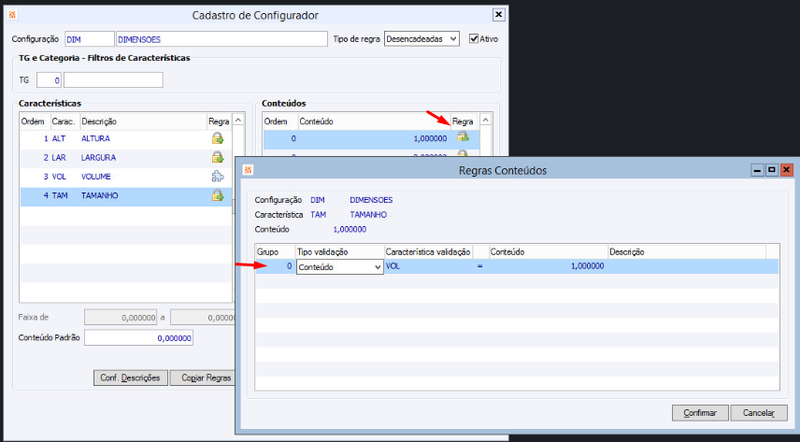The height and width of the screenshot is (442, 800).
Task: Select the 1,000000 content row in Conteúdos
Action: [x=371, y=139]
